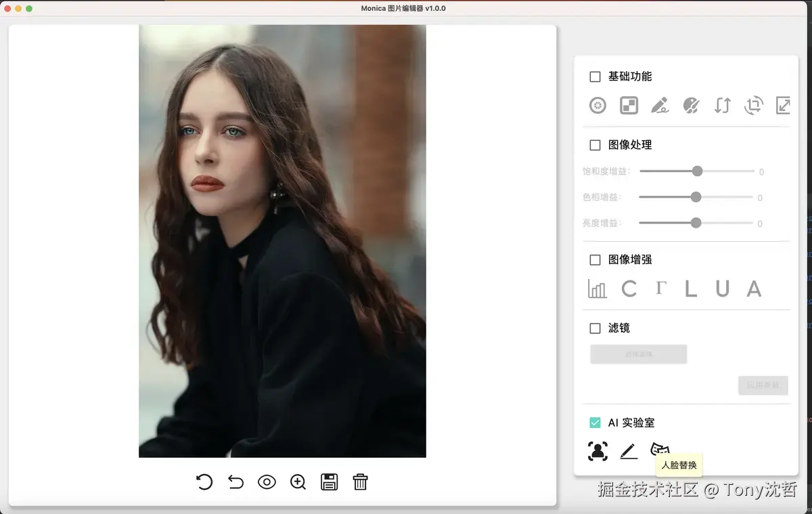The width and height of the screenshot is (812, 514).
Task: Click the flip image icon
Action: click(x=722, y=106)
